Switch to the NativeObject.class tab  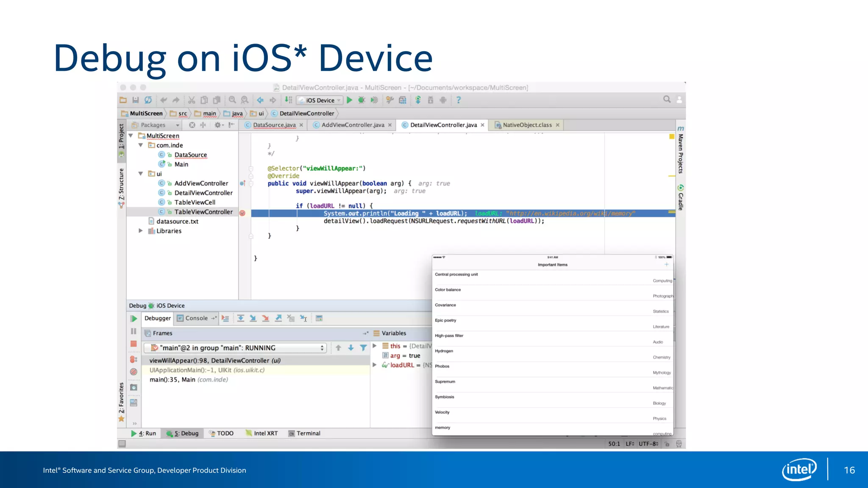click(x=527, y=125)
